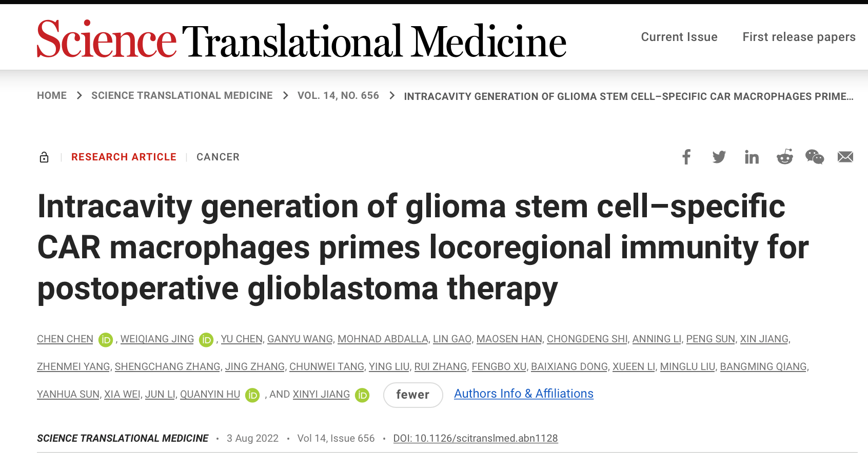
Task: Collapse author list with fewer button
Action: (412, 395)
